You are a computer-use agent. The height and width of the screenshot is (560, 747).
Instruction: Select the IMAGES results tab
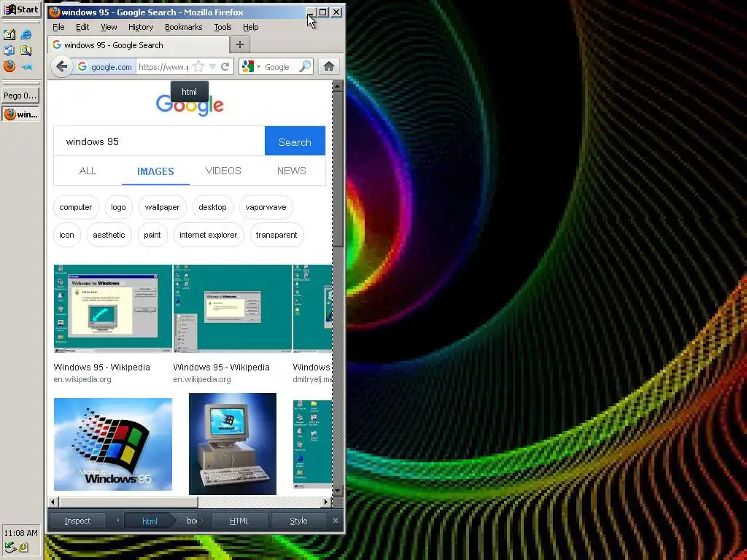point(155,171)
